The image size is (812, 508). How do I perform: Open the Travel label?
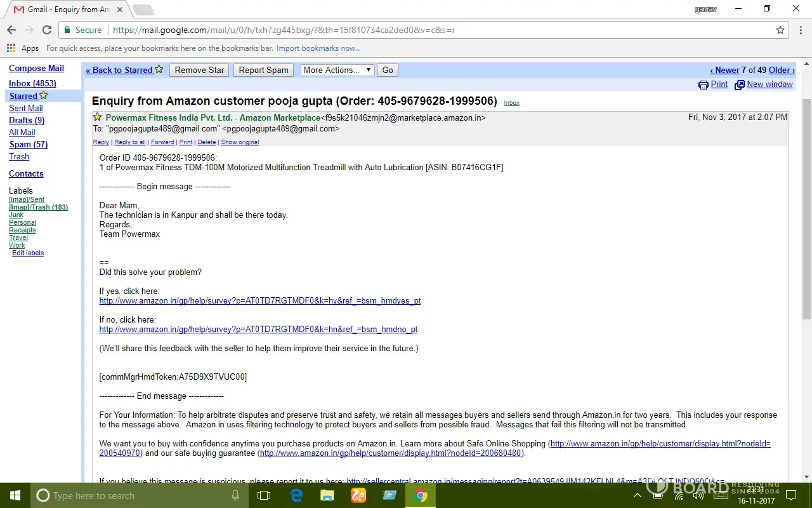pos(18,237)
